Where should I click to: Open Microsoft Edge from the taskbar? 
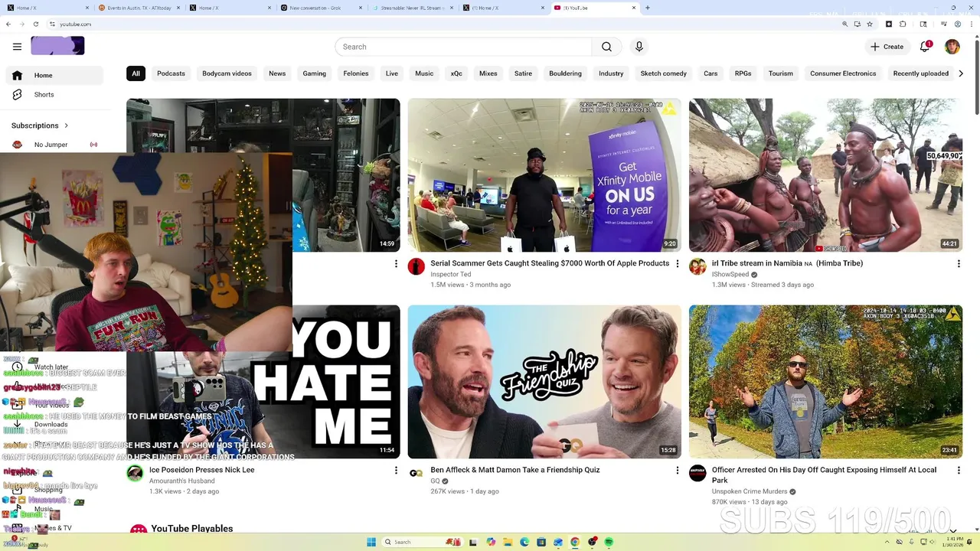[x=524, y=542]
